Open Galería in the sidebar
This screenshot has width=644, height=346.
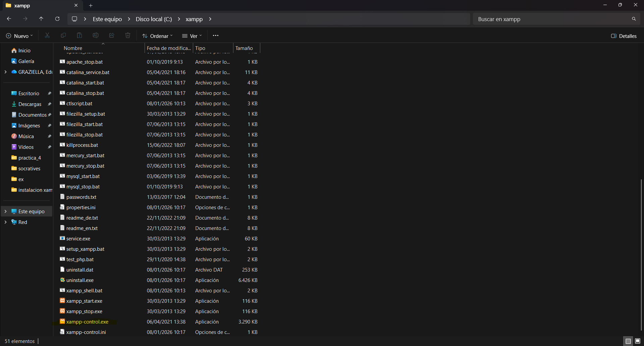(26, 61)
